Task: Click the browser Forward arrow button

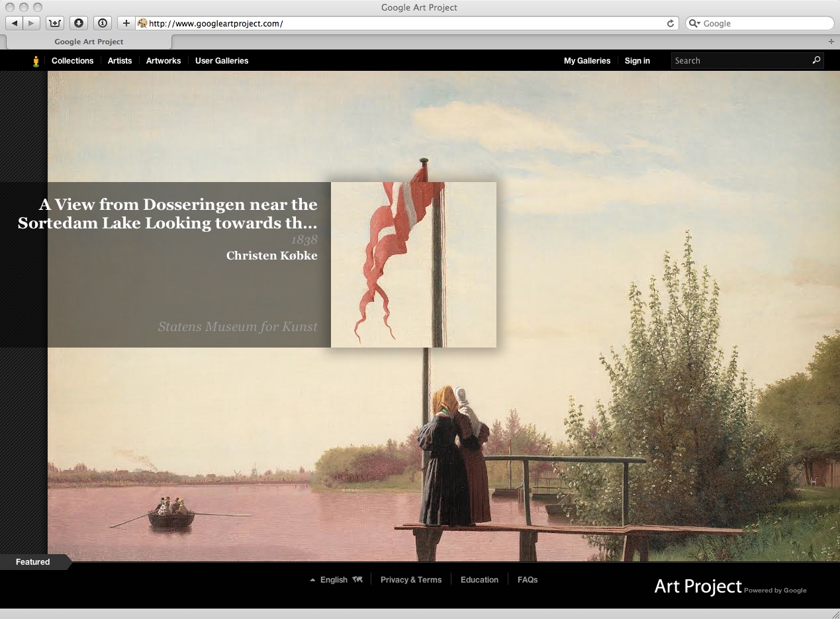Action: (31, 23)
